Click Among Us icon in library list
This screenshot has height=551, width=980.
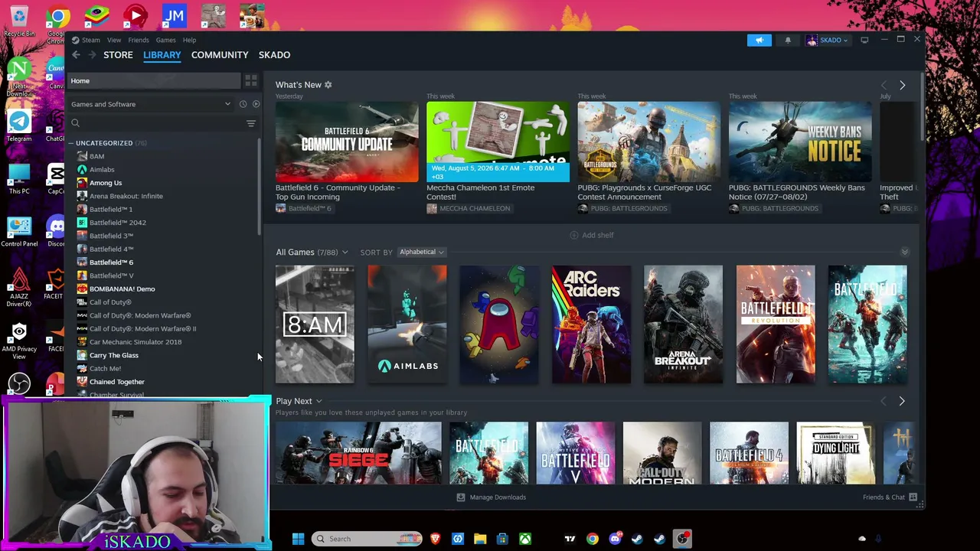tap(82, 183)
